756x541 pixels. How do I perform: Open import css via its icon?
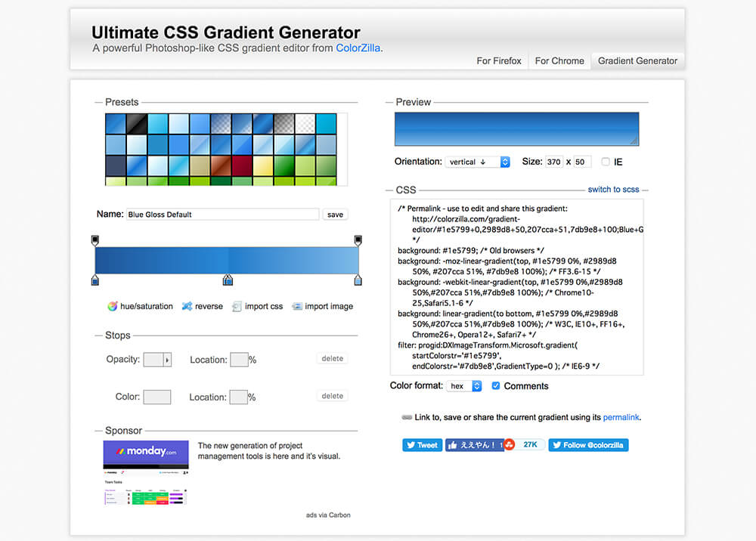237,305
